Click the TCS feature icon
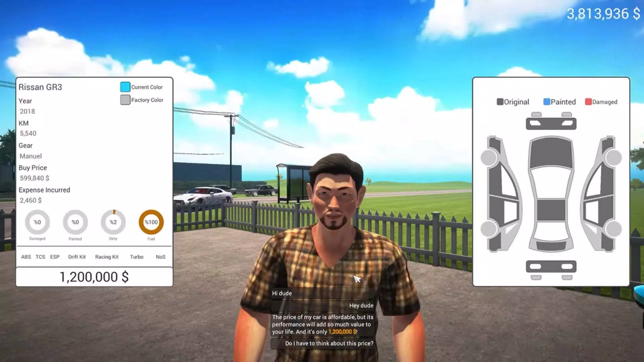This screenshot has height=362, width=644. click(x=40, y=257)
